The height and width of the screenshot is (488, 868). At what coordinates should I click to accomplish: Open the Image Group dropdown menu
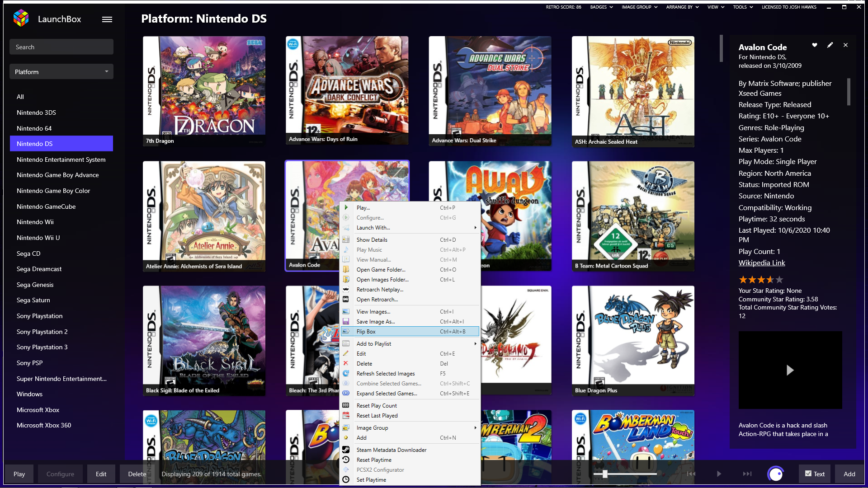[640, 7]
